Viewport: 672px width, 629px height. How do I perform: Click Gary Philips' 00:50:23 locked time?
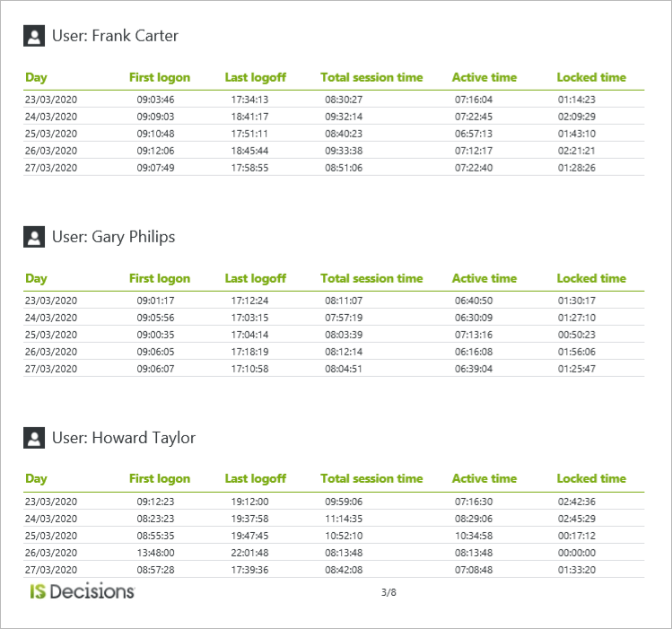(576, 335)
